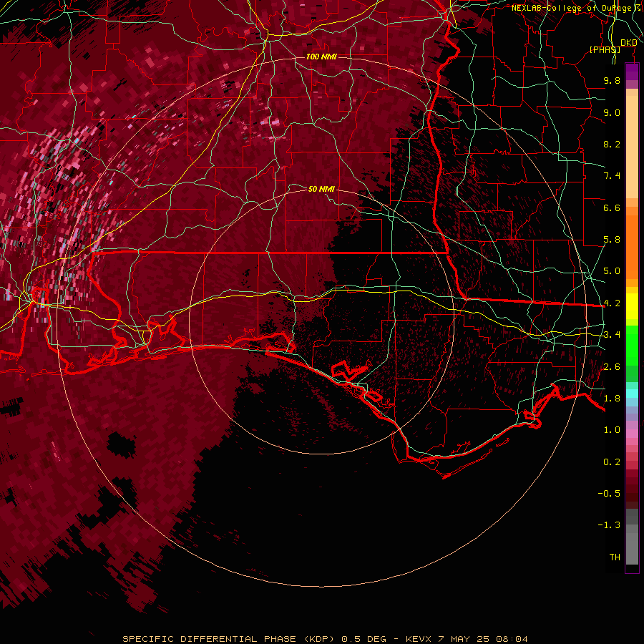Click the 5.0 value on color scale
The width and height of the screenshot is (644, 644).
click(x=612, y=271)
